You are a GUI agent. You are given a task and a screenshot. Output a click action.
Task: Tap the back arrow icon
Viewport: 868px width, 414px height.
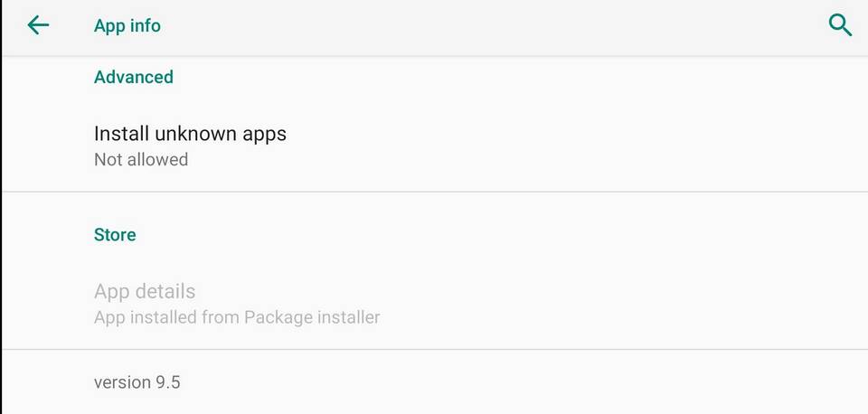pyautogui.click(x=38, y=25)
